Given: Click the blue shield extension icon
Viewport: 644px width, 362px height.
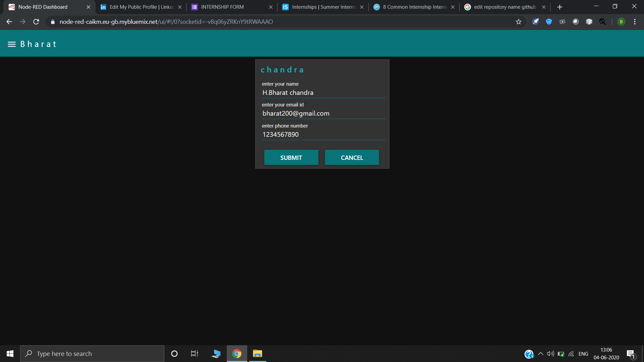Looking at the screenshot, I should tap(549, 22).
